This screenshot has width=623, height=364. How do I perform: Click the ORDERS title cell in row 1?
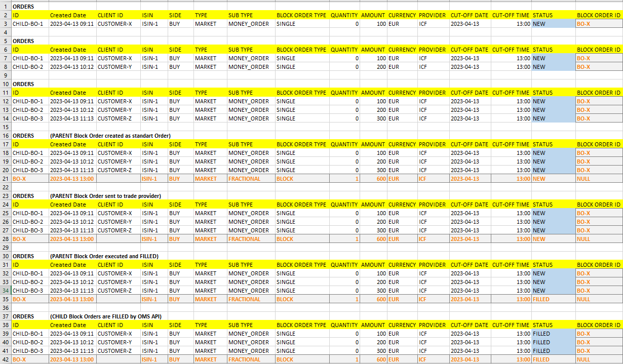[30, 7]
